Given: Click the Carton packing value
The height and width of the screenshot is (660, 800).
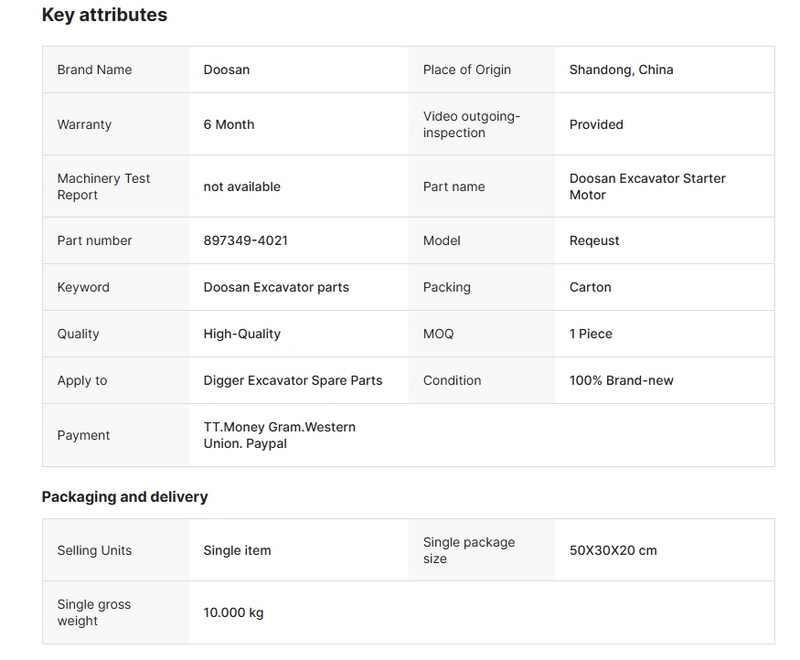Looking at the screenshot, I should (590, 287).
